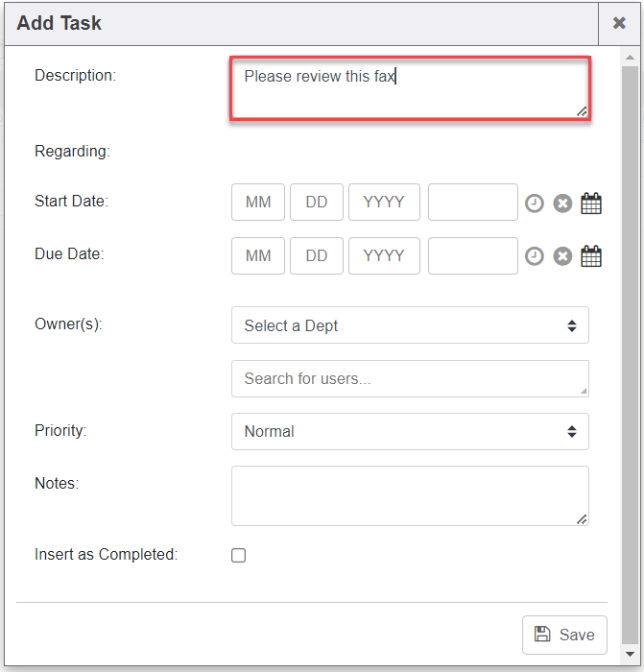Click the Due Date YYYY field
Screen dimensions: 644x672
point(384,256)
